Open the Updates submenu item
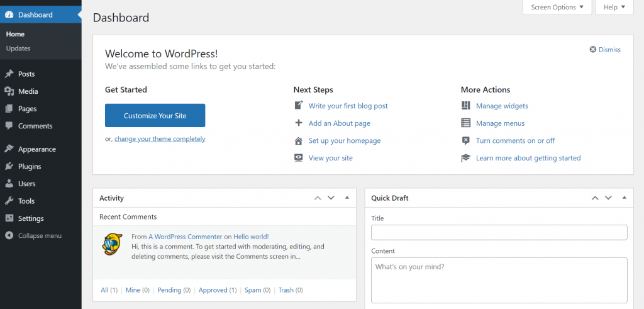The height and width of the screenshot is (309, 644). click(18, 48)
